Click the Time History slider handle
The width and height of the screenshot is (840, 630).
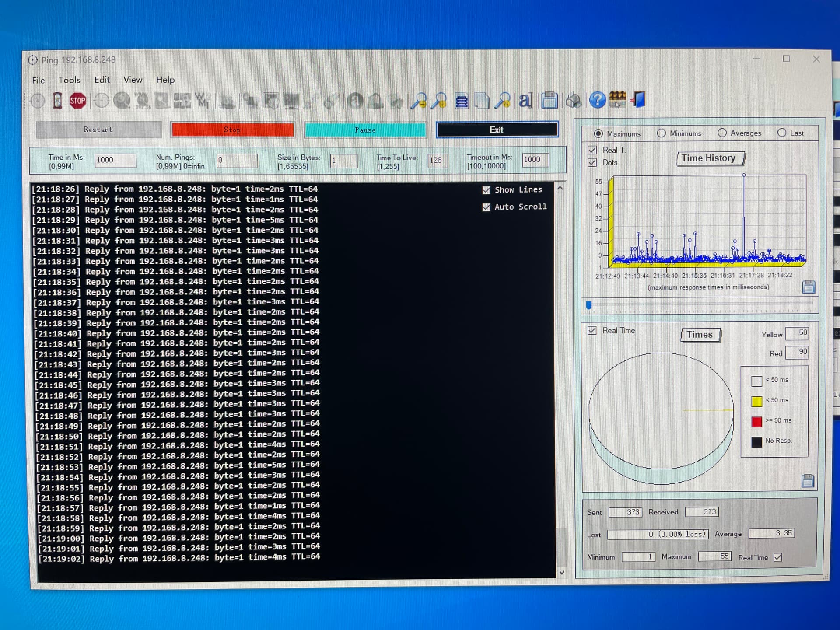(589, 305)
